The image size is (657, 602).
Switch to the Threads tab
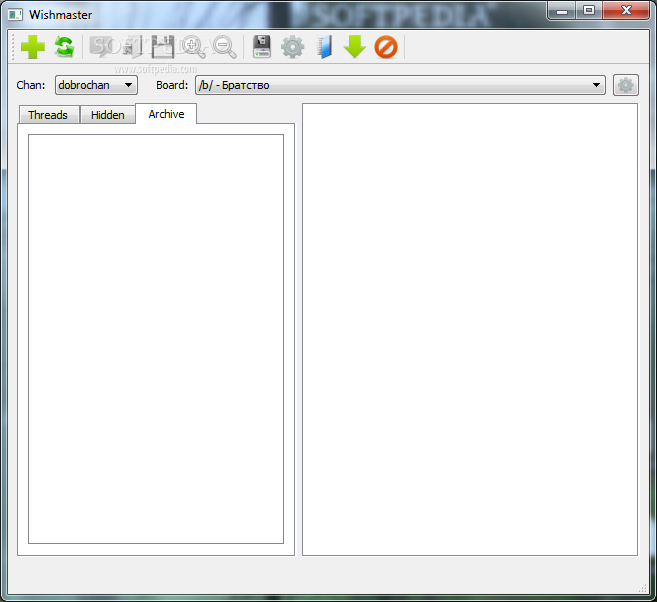point(49,115)
